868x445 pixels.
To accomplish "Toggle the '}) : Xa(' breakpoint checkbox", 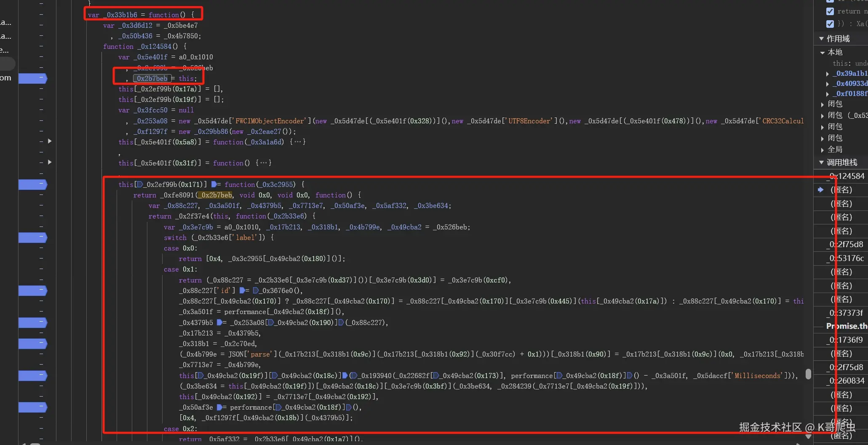I will [x=830, y=24].
